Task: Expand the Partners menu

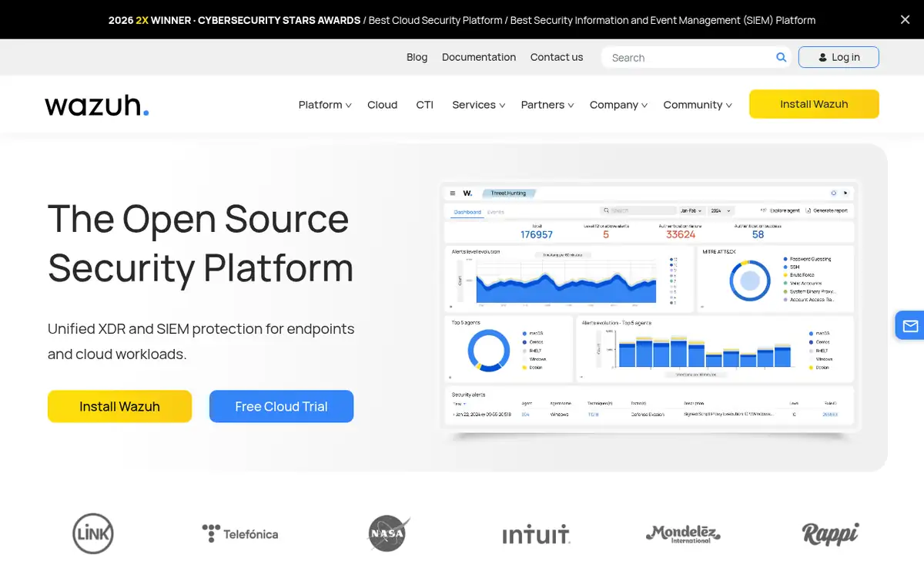Action: [x=547, y=105]
